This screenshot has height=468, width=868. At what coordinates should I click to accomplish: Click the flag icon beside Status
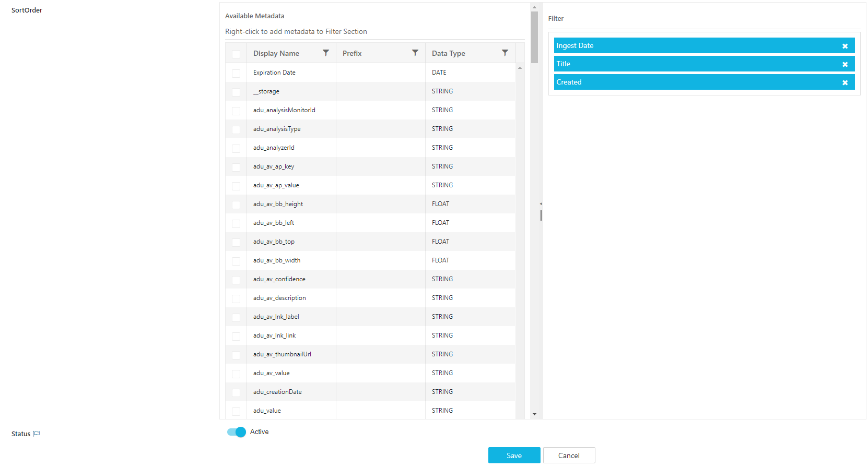click(37, 434)
